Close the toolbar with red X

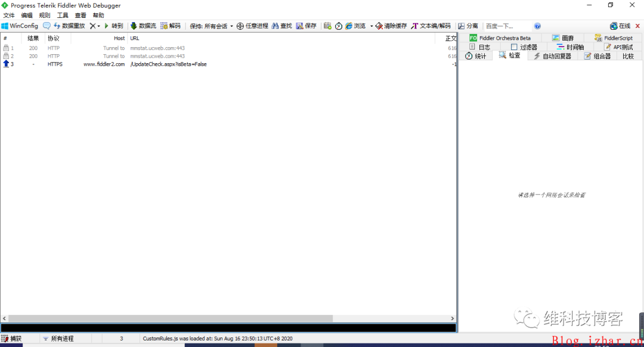click(637, 26)
